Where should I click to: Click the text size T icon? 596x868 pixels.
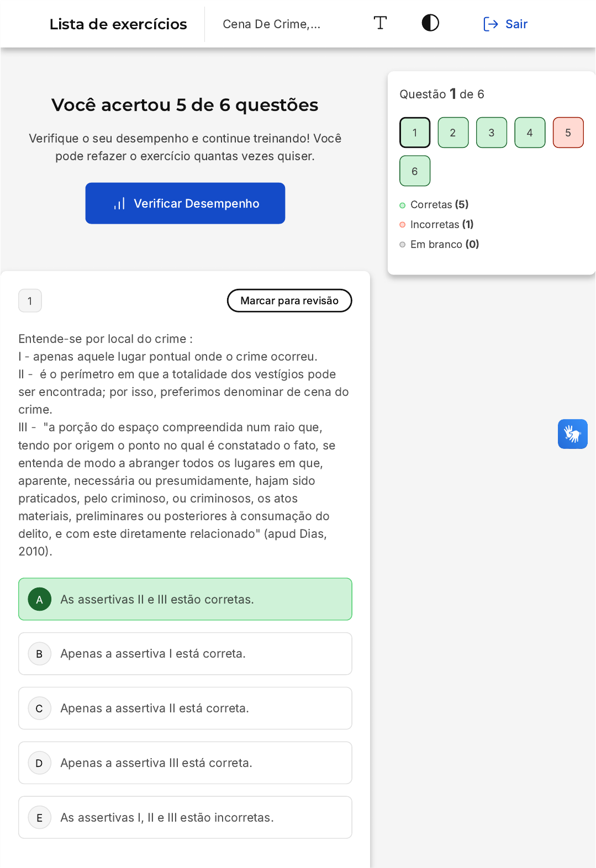coord(380,23)
